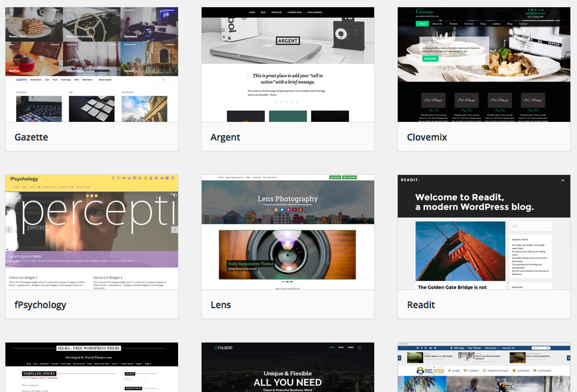Open the fPsychology theme preview thumbnail
Screen dimensions: 577x392
(x=92, y=232)
